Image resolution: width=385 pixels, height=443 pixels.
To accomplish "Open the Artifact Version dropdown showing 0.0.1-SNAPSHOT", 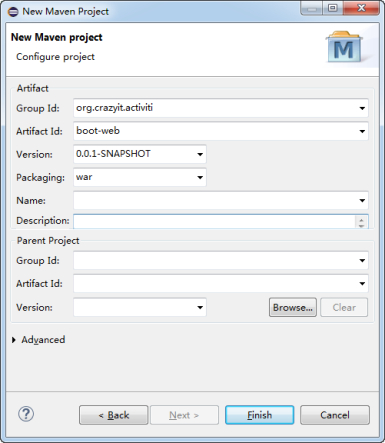I will 200,154.
